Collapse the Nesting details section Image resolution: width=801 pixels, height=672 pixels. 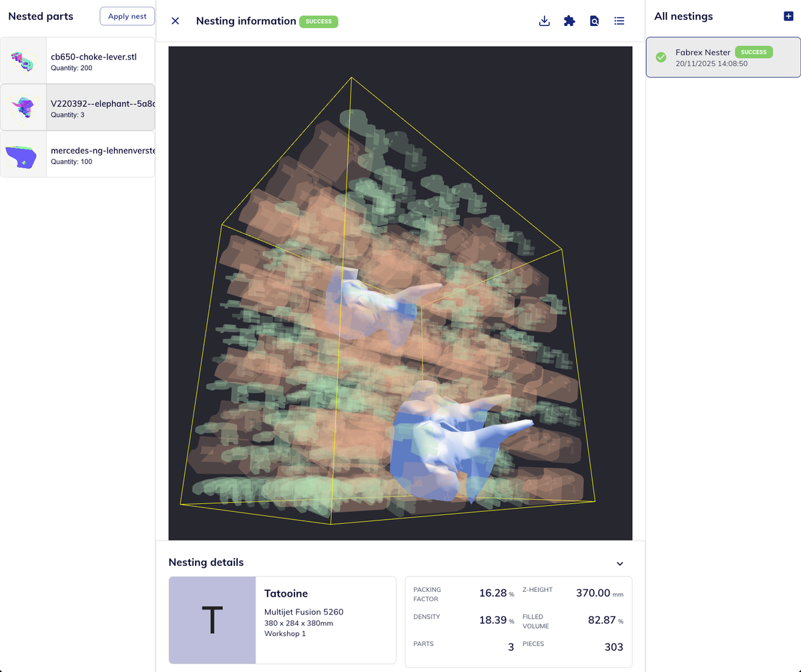click(x=620, y=564)
